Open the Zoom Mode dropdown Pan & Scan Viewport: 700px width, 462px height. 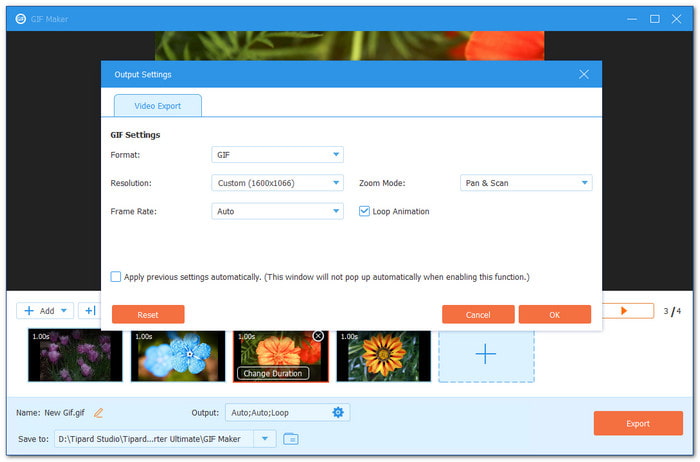(x=526, y=183)
